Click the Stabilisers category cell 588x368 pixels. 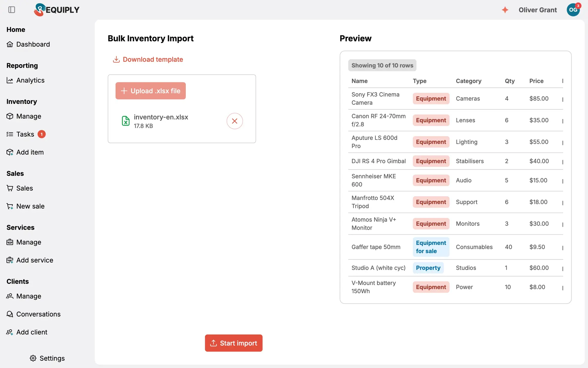[x=470, y=161]
